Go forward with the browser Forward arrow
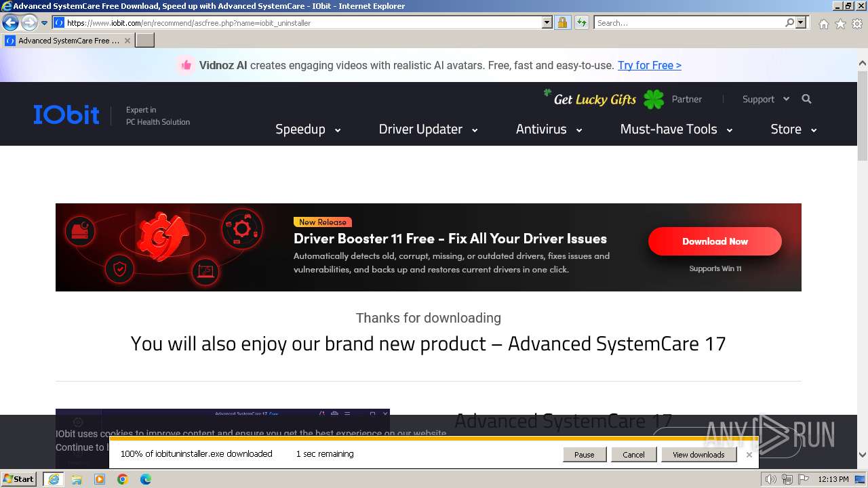Screen dimensions: 868x488 pyautogui.click(x=29, y=22)
